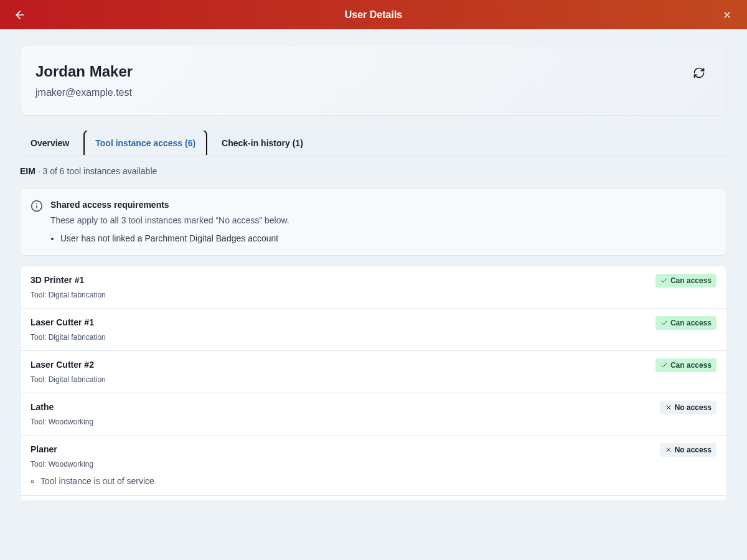Click 'Tool: Digital fabrication' under Laser Cutter #2

tap(68, 380)
